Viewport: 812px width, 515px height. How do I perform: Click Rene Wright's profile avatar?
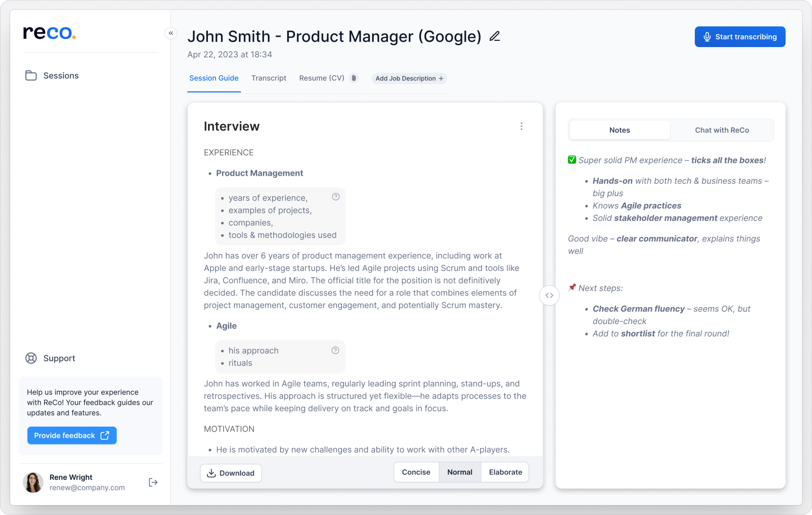pyautogui.click(x=33, y=482)
